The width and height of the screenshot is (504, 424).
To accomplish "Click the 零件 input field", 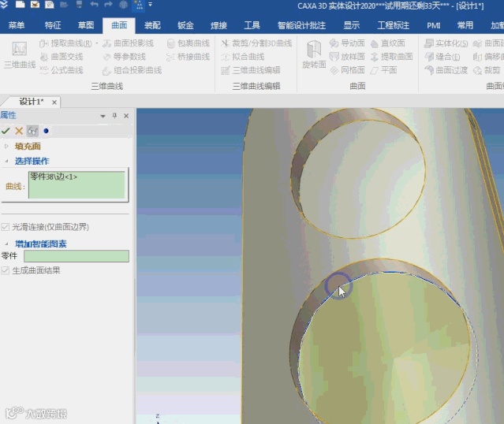I will coord(77,256).
